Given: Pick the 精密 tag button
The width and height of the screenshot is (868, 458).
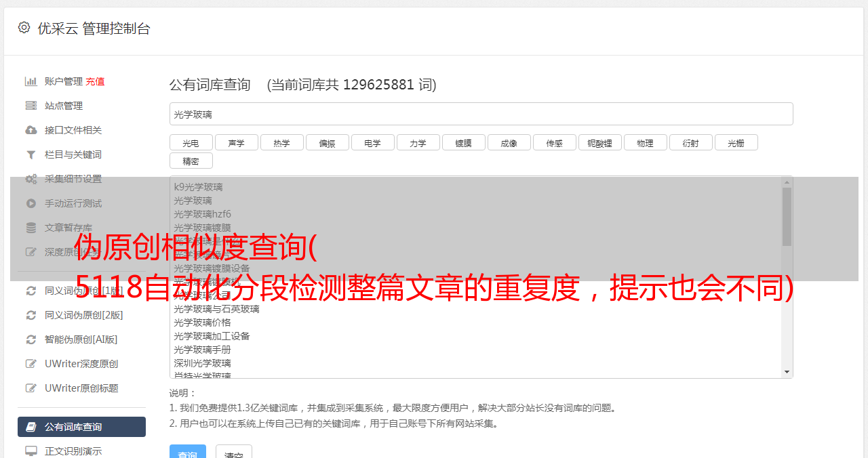Looking at the screenshot, I should point(191,161).
